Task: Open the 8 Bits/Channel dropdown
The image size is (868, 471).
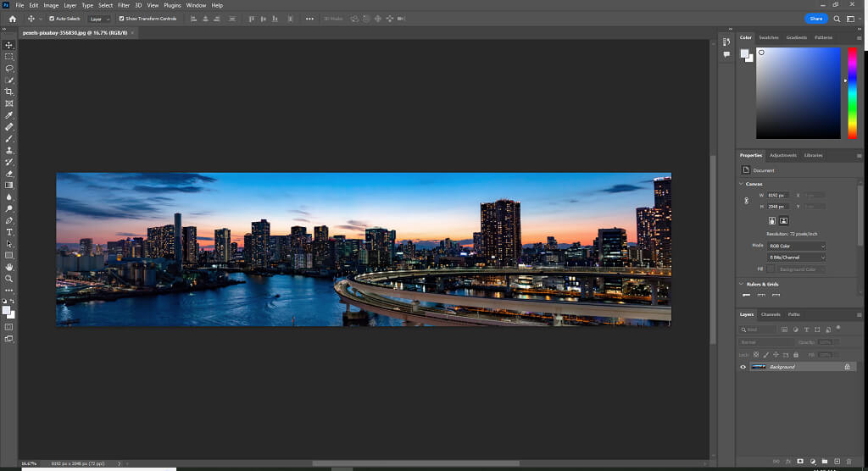Action: tap(796, 257)
